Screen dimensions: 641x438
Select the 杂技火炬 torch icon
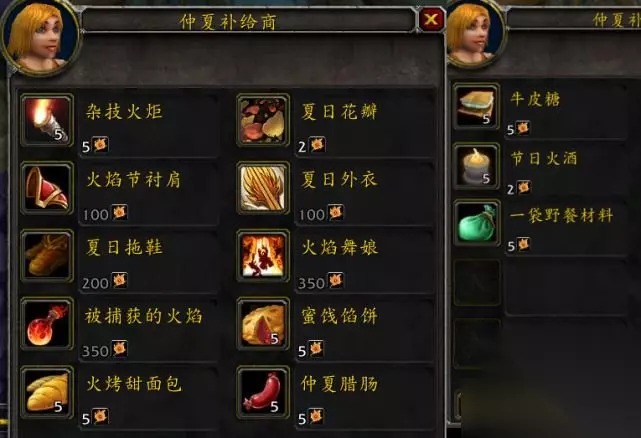click(47, 120)
